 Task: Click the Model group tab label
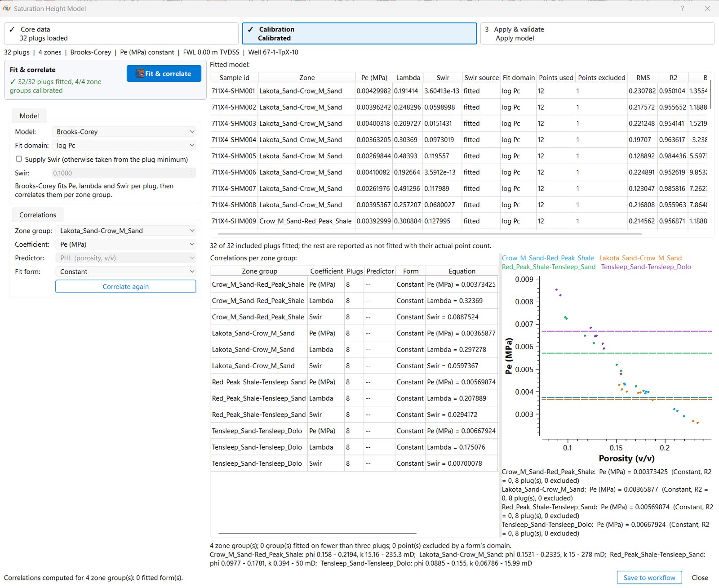[x=29, y=116]
